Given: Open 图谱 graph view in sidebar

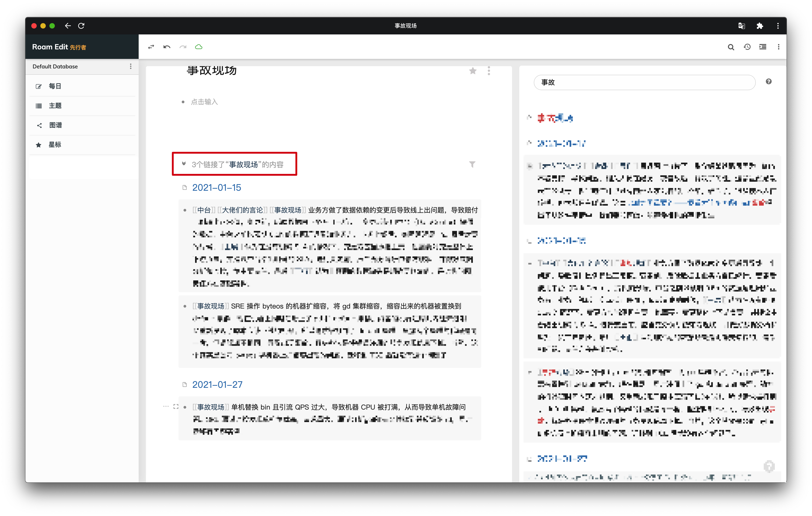Looking at the screenshot, I should (x=55, y=125).
